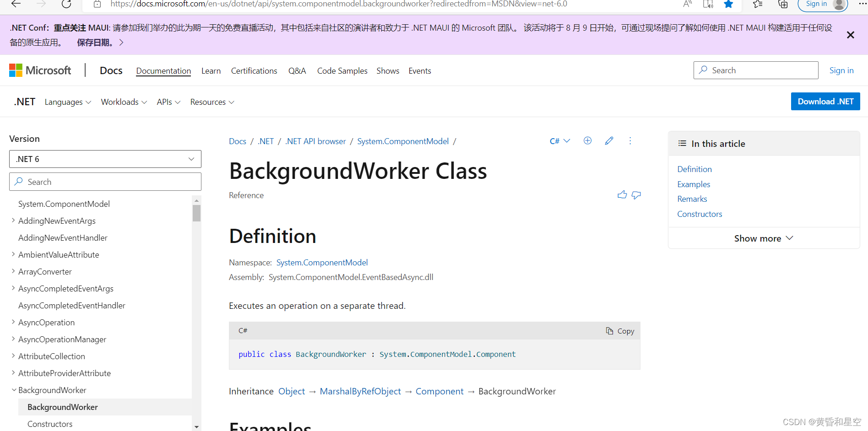Viewport: 868px width, 431px height.
Task: Open the Workloads dropdown menu
Action: [x=124, y=102]
